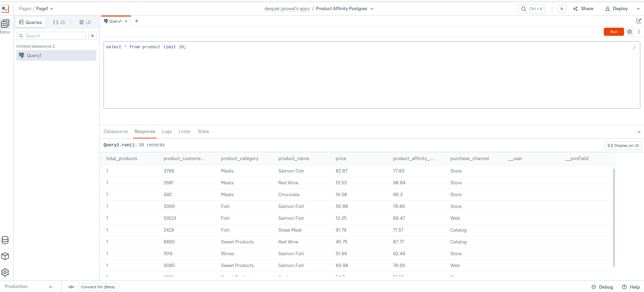Click into the SQL query editor

click(x=372, y=75)
